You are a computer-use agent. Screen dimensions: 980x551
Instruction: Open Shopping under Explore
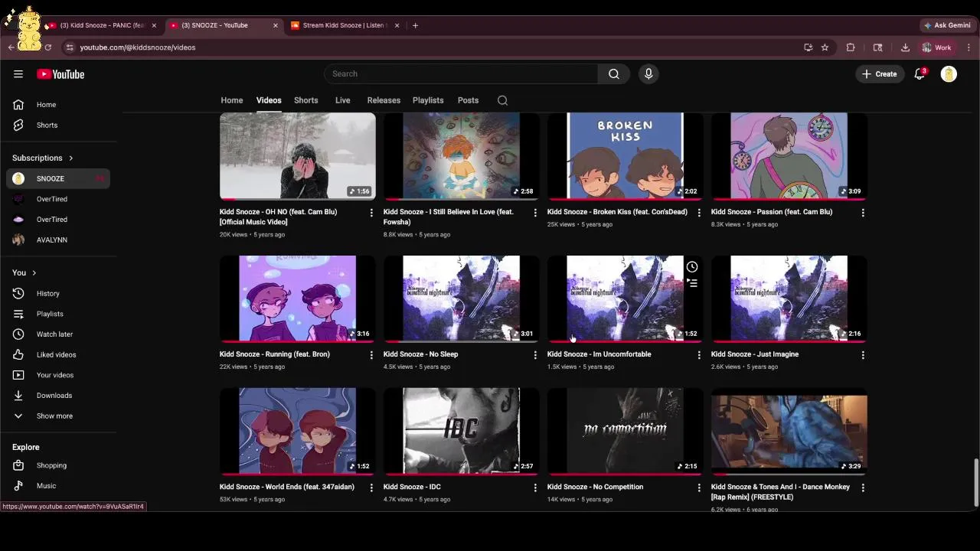pos(58,465)
